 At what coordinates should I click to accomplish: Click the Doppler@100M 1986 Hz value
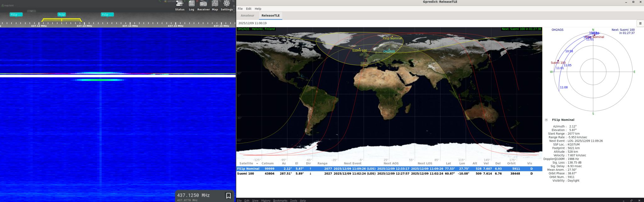(573, 159)
